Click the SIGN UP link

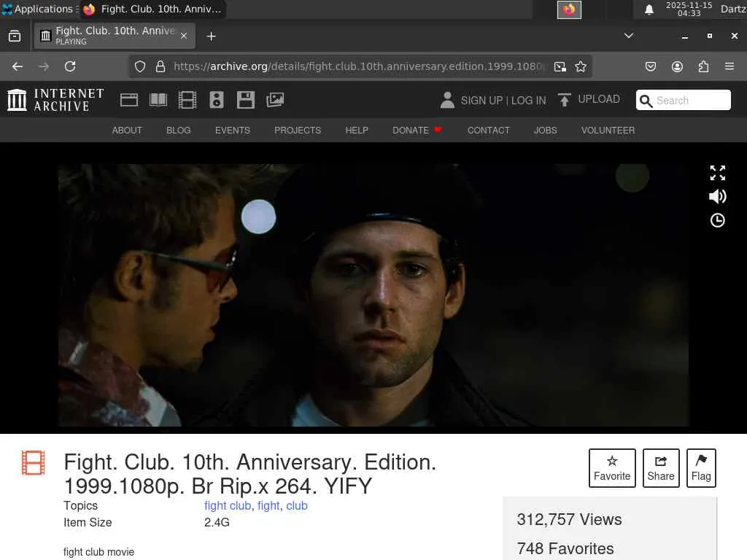tap(481, 101)
